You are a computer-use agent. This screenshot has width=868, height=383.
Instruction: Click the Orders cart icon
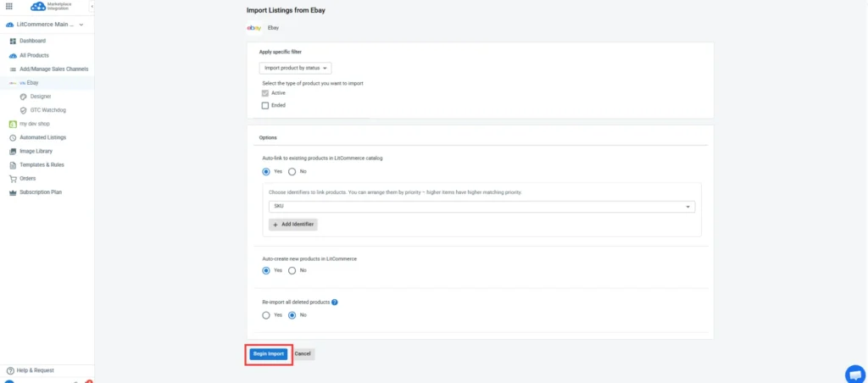pos(14,179)
